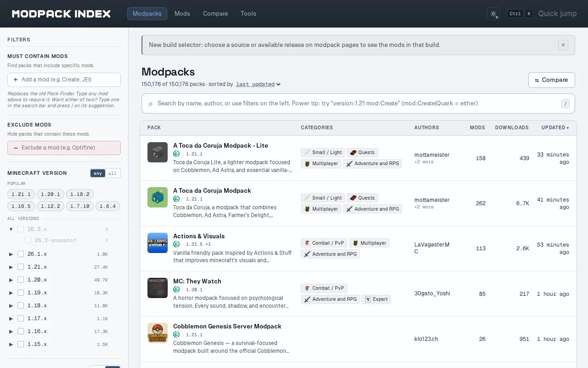Switch version match mode to all
Image resolution: width=588 pixels, height=368 pixels.
113,173
